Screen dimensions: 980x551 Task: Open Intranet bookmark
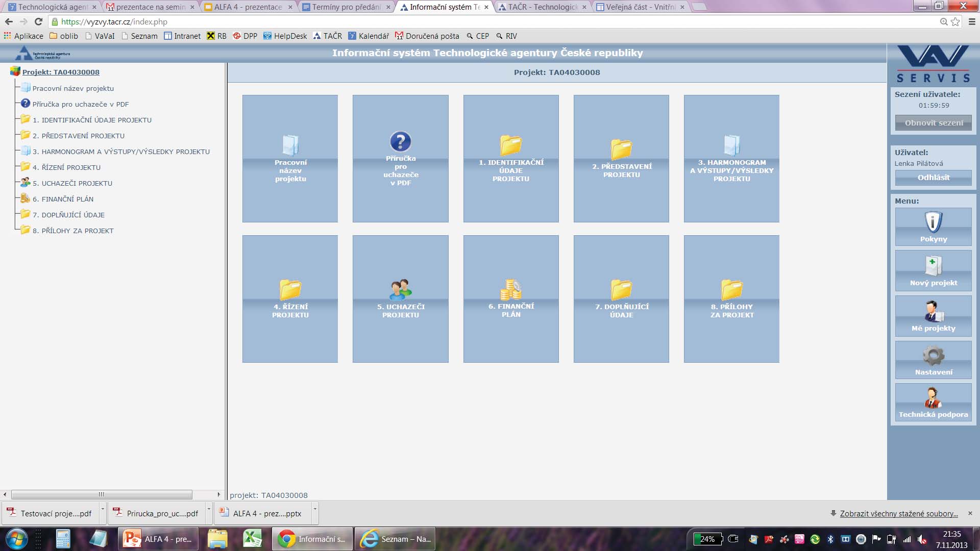point(182,36)
